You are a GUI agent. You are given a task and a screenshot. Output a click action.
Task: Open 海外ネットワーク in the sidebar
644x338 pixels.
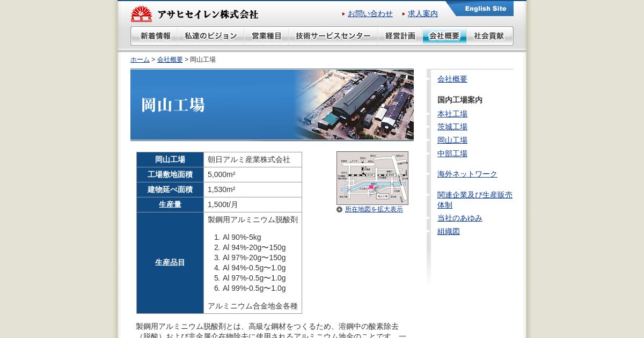click(x=467, y=174)
